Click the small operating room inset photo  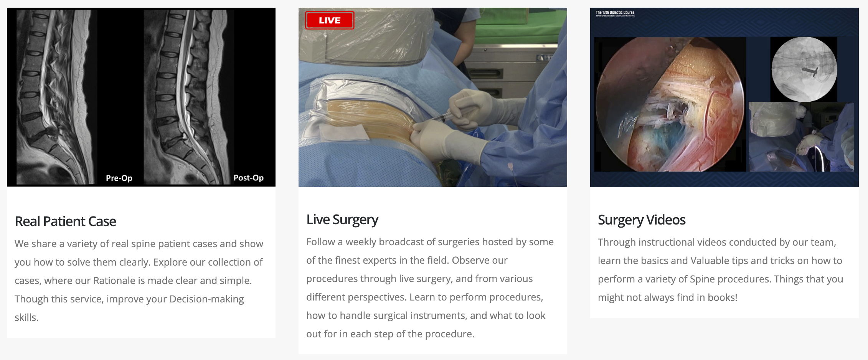pyautogui.click(x=801, y=137)
